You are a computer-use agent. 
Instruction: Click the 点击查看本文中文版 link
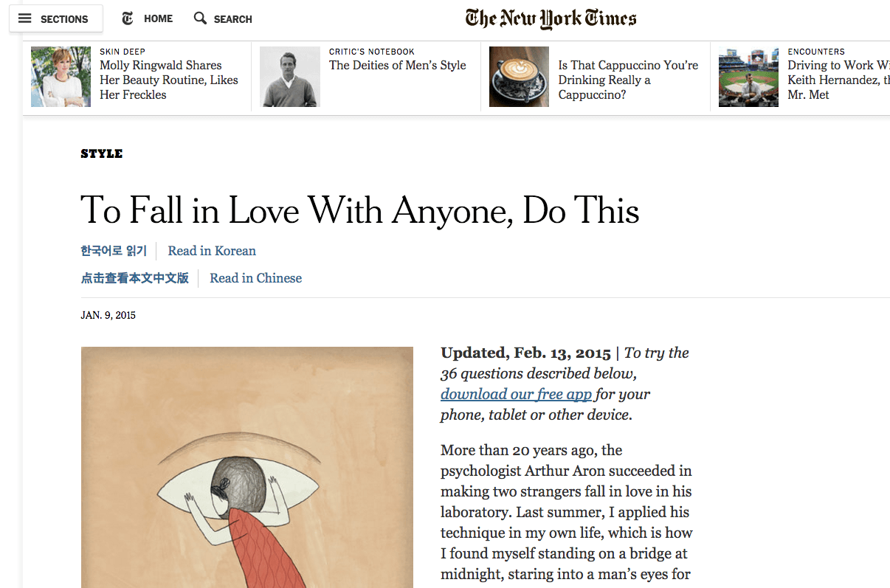click(x=134, y=278)
